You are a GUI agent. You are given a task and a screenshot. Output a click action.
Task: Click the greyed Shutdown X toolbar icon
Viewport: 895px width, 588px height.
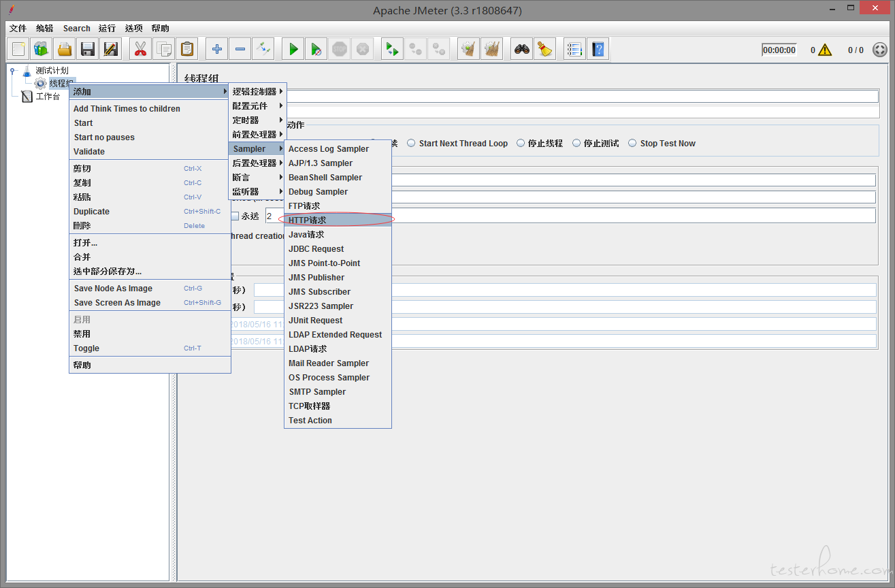tap(363, 49)
